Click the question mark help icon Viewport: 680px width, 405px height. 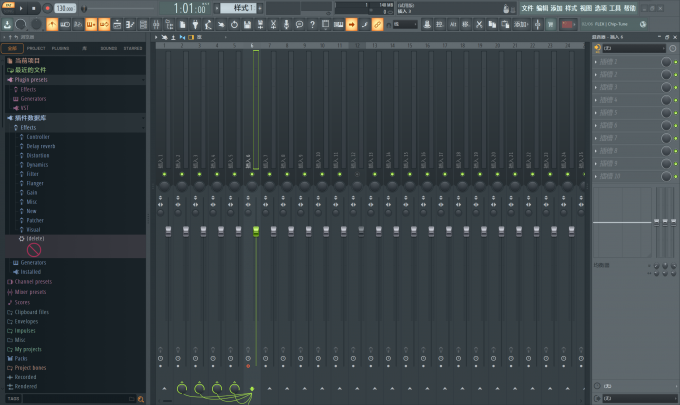[x=312, y=25]
